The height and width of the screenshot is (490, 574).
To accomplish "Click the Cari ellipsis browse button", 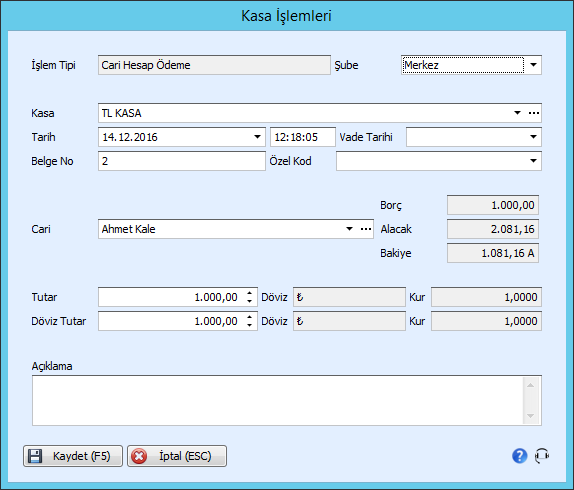I will point(366,229).
